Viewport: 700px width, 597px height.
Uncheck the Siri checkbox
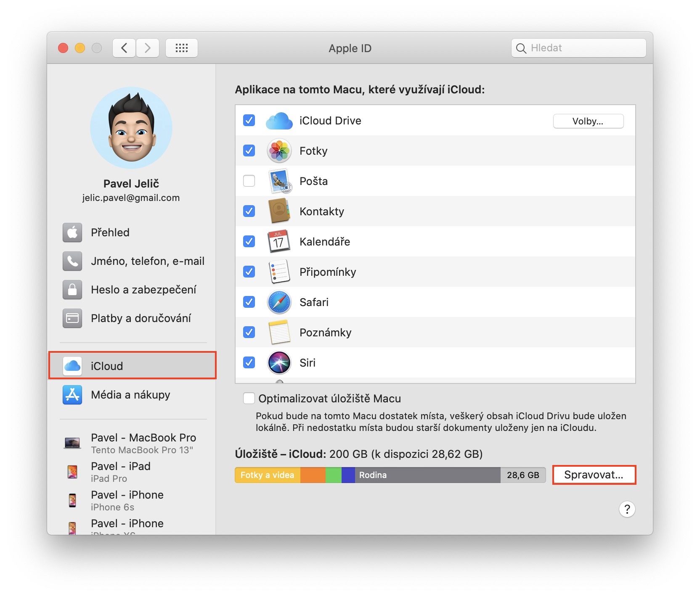[x=249, y=362]
